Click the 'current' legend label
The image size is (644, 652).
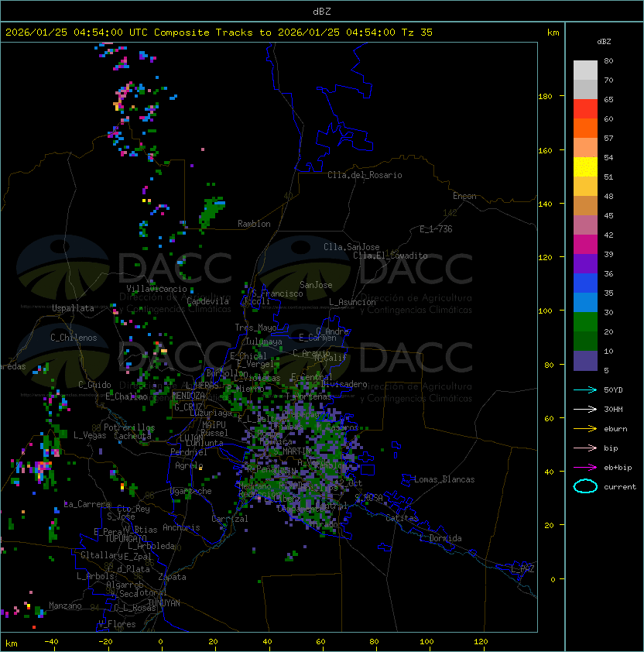pyautogui.click(x=620, y=486)
